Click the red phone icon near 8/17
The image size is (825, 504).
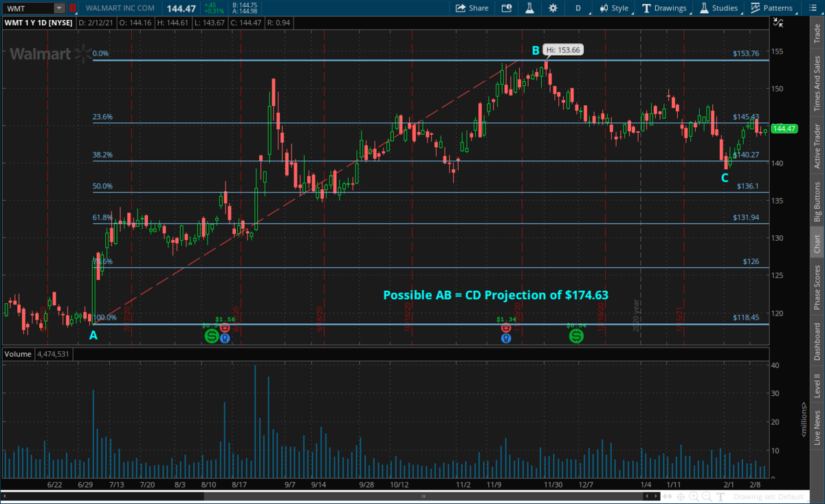[x=224, y=328]
